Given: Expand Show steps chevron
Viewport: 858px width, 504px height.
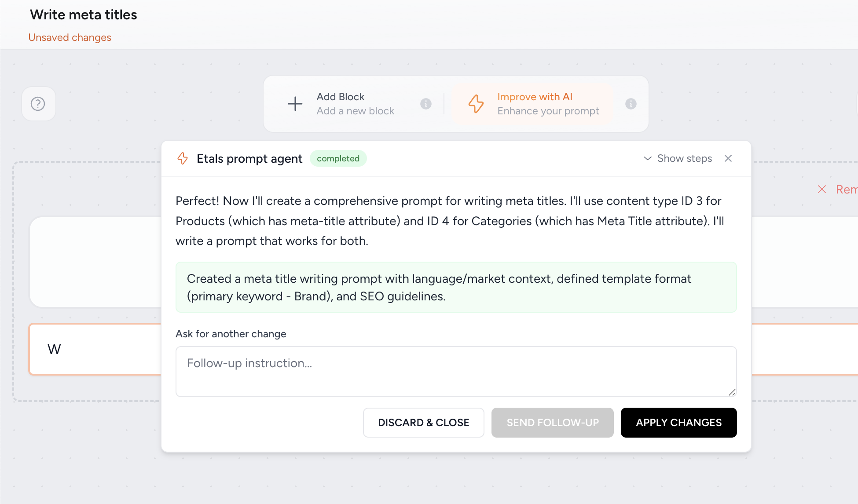Looking at the screenshot, I should (648, 158).
